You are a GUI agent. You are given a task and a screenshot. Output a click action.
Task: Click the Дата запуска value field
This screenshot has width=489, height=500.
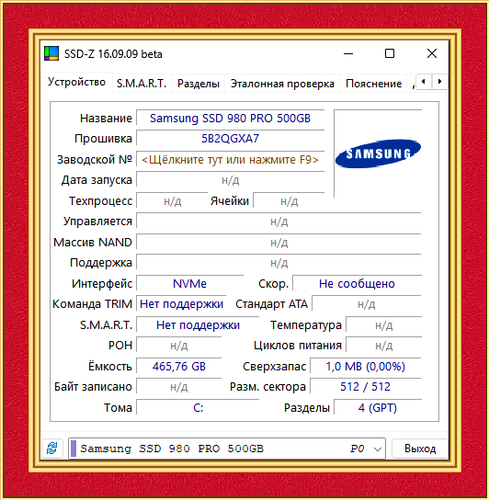coord(230,180)
